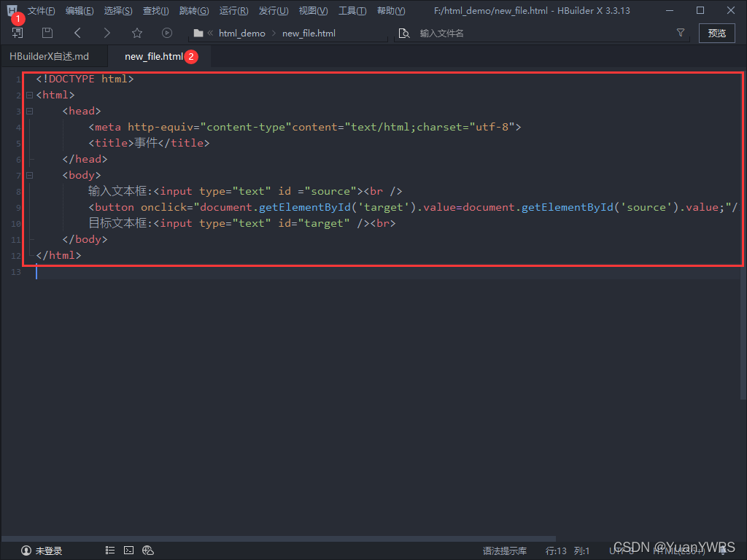Open the document outline icon in status bar
The image size is (747, 560).
point(110,550)
